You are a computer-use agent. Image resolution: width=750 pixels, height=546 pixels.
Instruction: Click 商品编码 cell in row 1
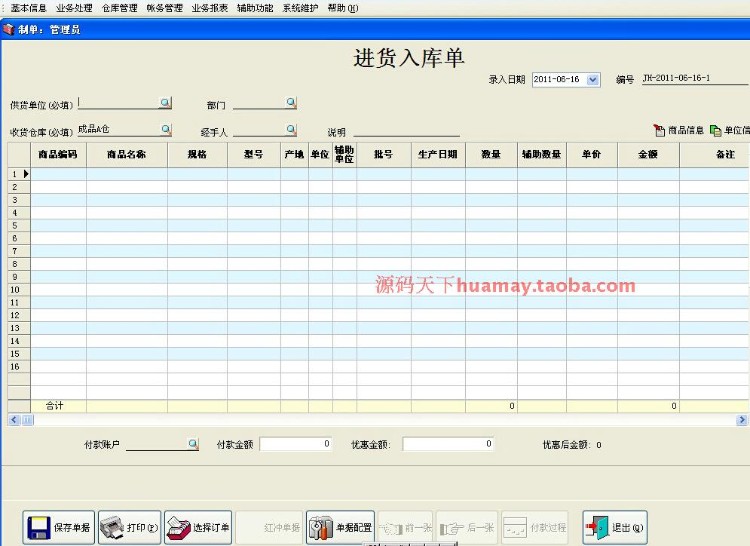[58, 174]
